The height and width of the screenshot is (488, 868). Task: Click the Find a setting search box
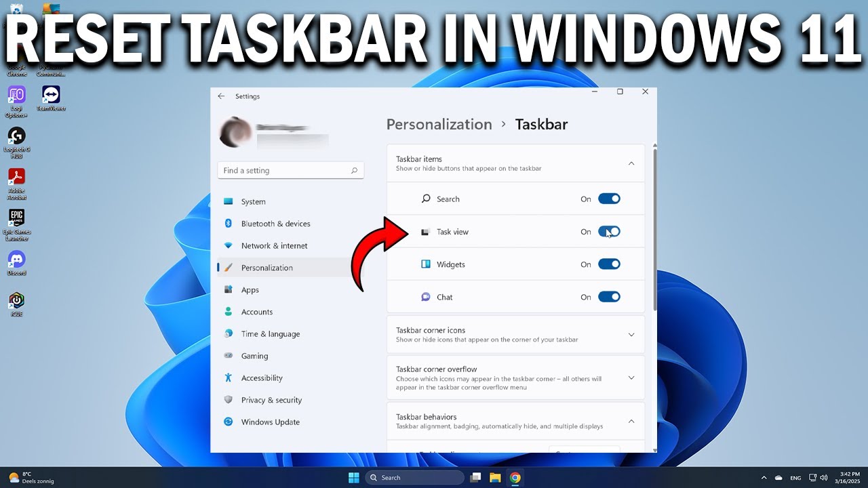click(290, 171)
